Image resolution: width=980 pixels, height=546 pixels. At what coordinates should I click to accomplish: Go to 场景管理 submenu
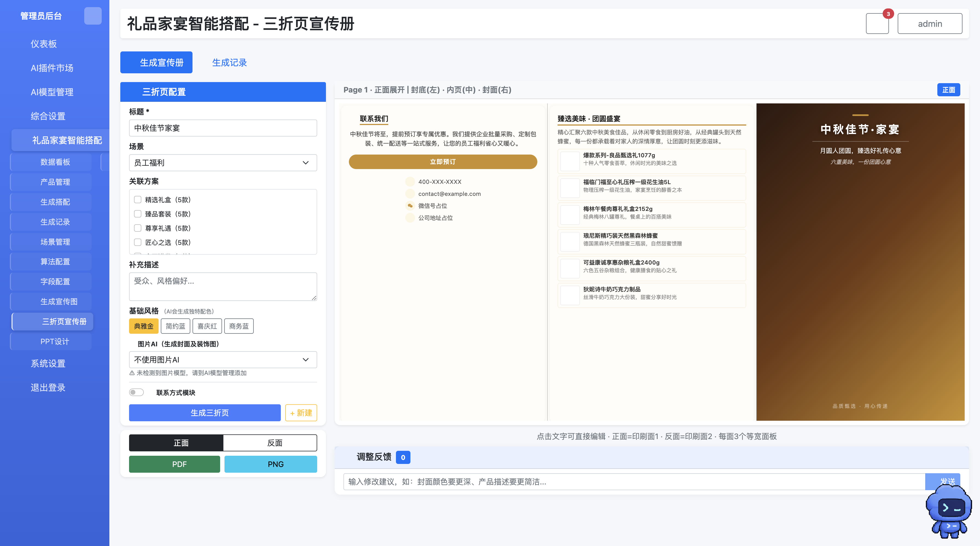pyautogui.click(x=51, y=242)
